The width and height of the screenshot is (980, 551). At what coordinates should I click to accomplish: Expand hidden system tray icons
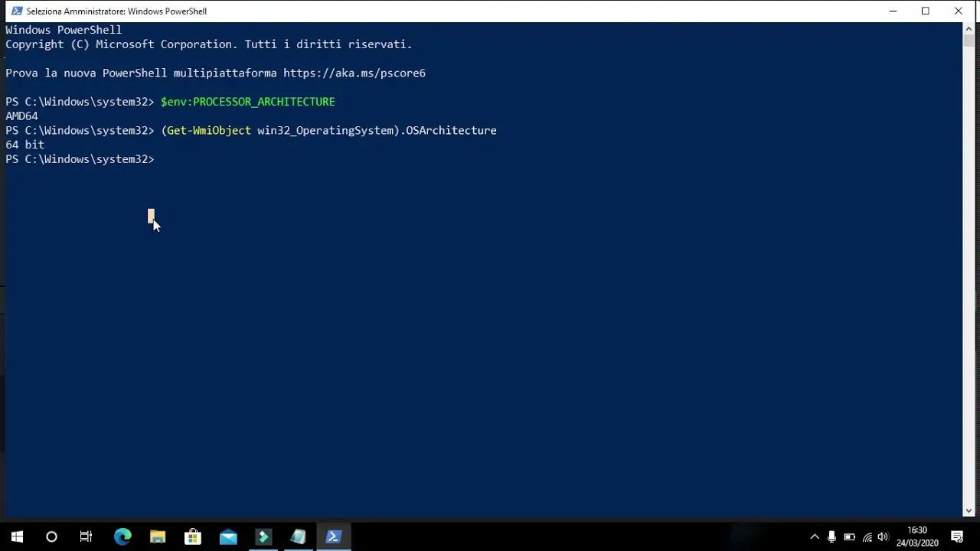pos(814,536)
